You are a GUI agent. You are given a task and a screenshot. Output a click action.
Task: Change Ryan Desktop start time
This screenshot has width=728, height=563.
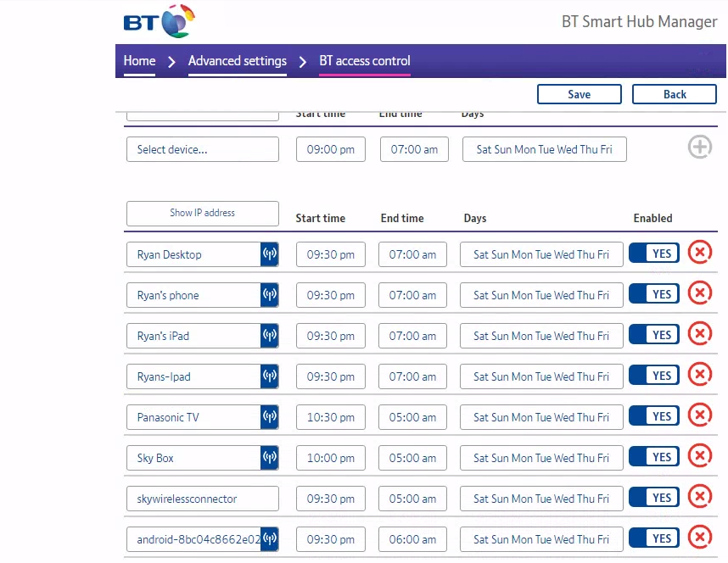click(331, 254)
